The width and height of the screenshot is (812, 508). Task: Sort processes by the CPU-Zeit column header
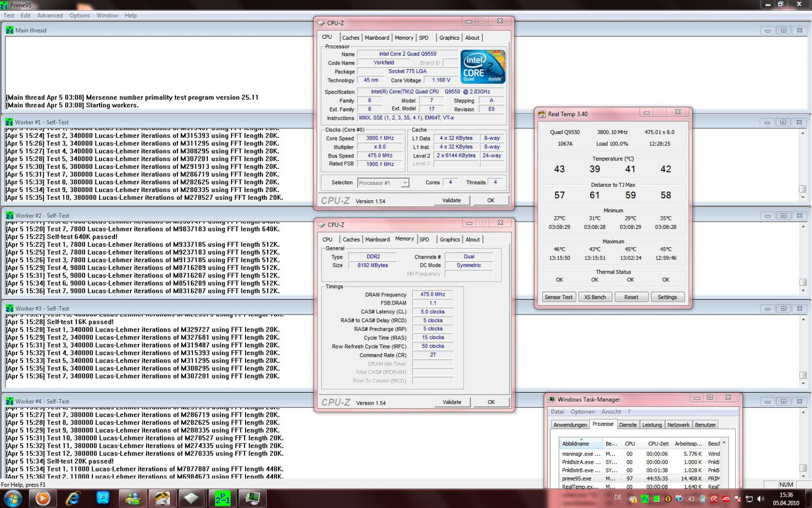pyautogui.click(x=655, y=443)
